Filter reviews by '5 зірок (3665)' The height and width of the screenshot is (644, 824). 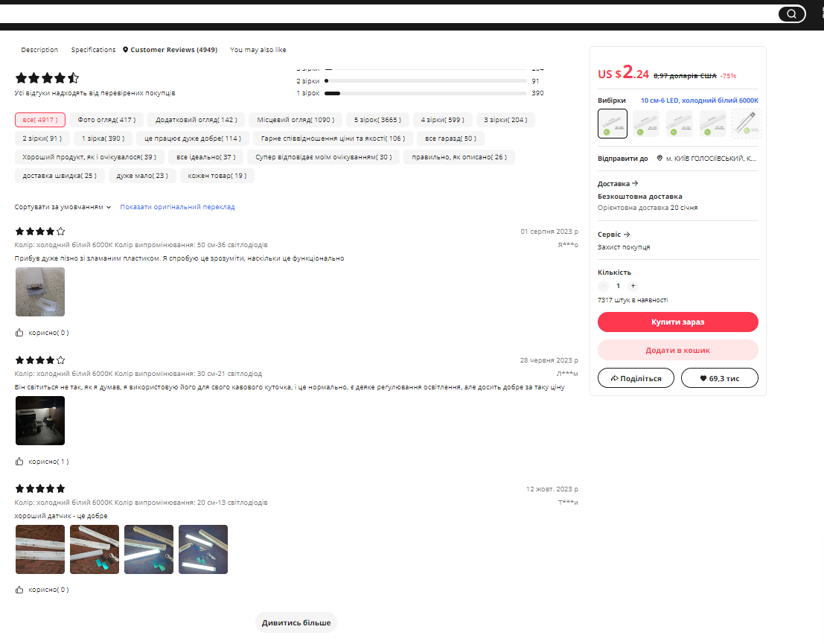[x=377, y=120]
